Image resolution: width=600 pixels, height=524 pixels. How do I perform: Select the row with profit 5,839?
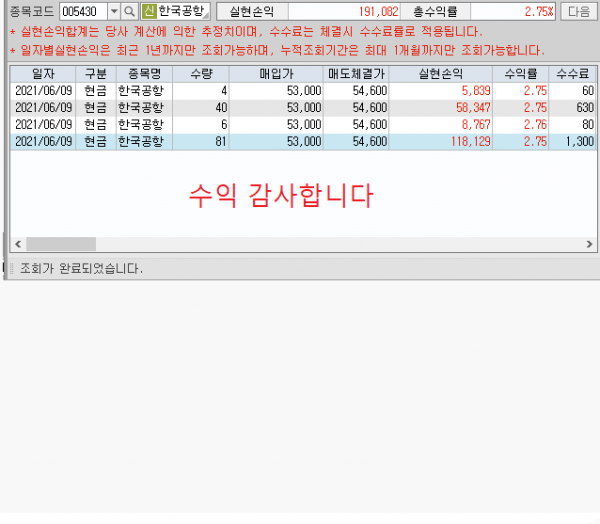303,91
